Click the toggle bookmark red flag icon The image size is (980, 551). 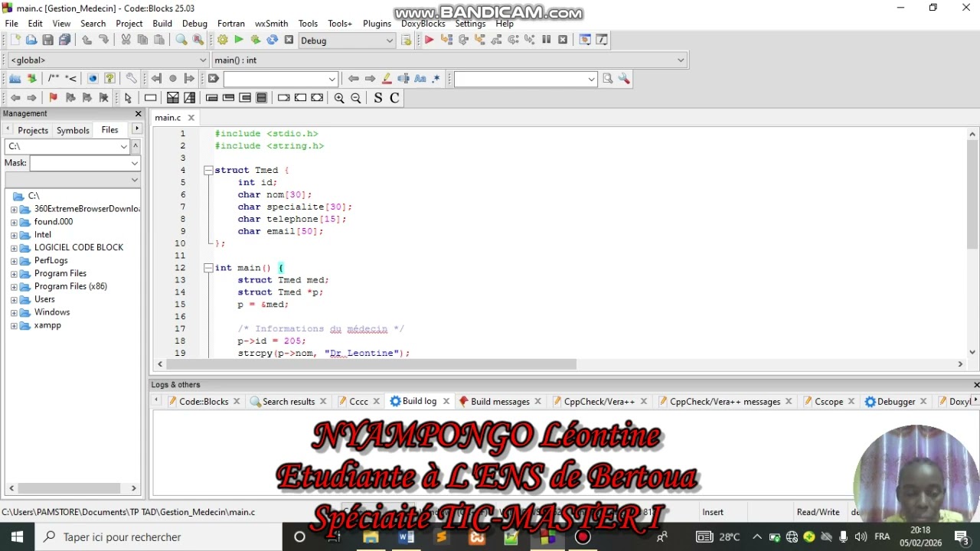[53, 97]
